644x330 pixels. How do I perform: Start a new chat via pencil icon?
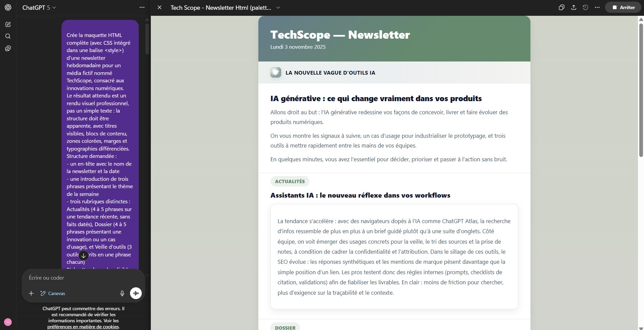click(x=8, y=25)
